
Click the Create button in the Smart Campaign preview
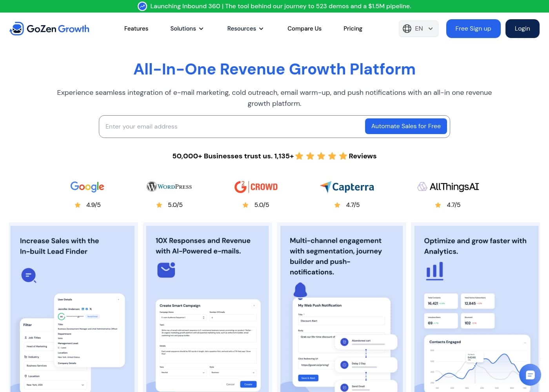pos(248,384)
